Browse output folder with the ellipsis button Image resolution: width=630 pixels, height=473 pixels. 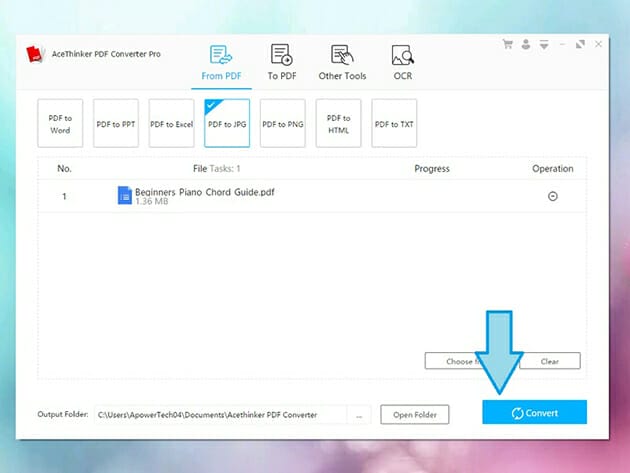360,414
